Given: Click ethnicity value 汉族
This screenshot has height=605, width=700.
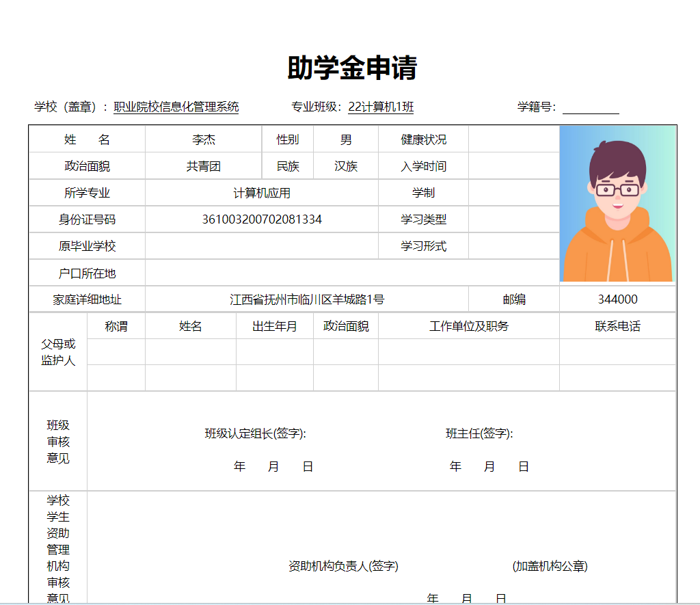Looking at the screenshot, I should (x=346, y=166).
